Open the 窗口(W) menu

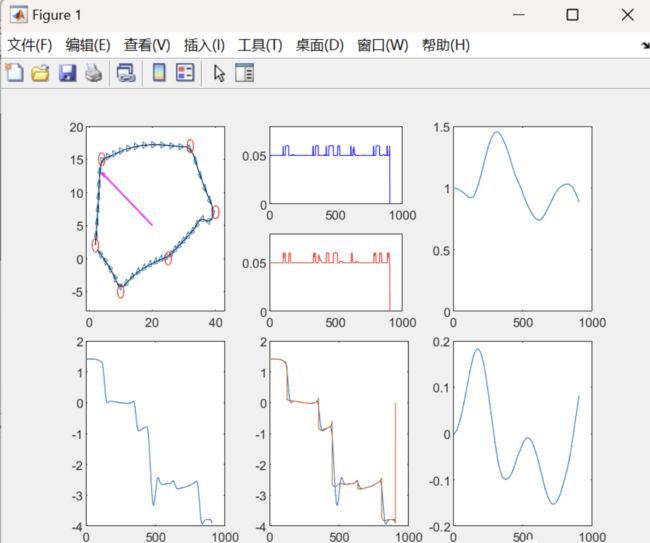383,45
